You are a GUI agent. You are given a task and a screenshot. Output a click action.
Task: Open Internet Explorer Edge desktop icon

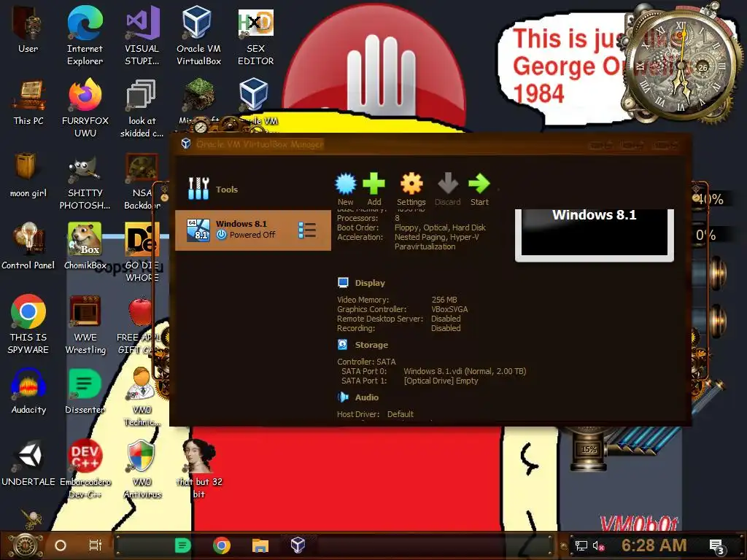click(85, 36)
